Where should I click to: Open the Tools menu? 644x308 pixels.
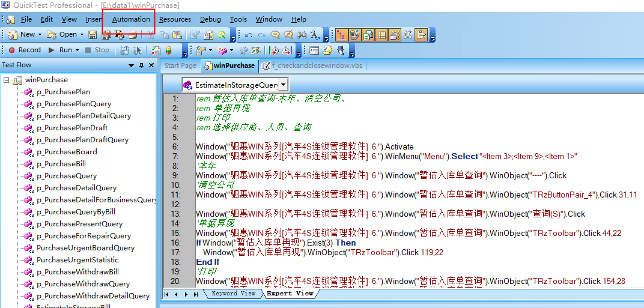238,19
